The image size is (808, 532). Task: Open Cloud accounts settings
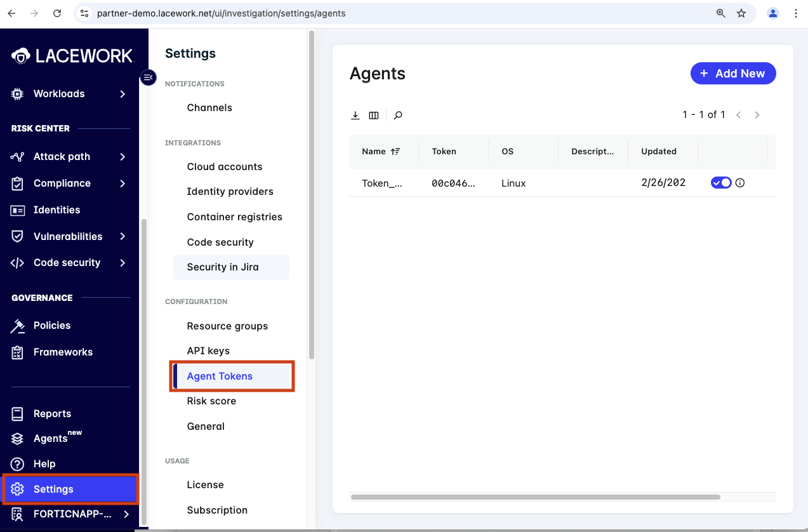(225, 167)
